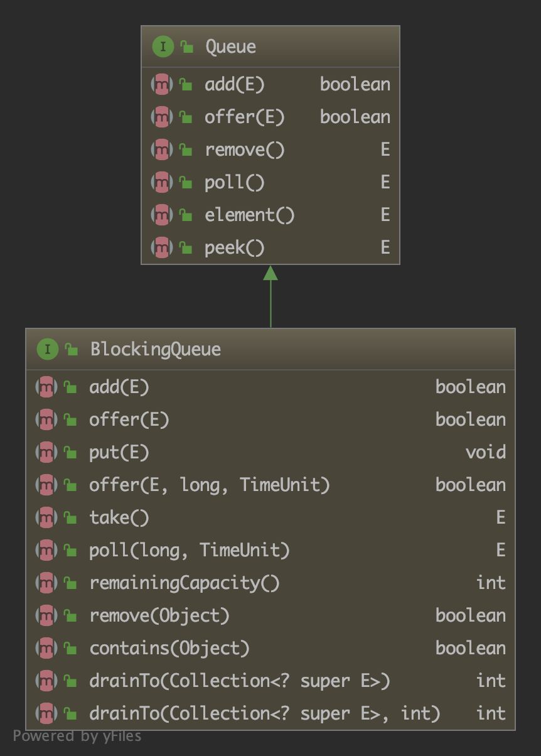This screenshot has width=541, height=756.
Task: Click the method icon for take()
Action: (x=46, y=517)
